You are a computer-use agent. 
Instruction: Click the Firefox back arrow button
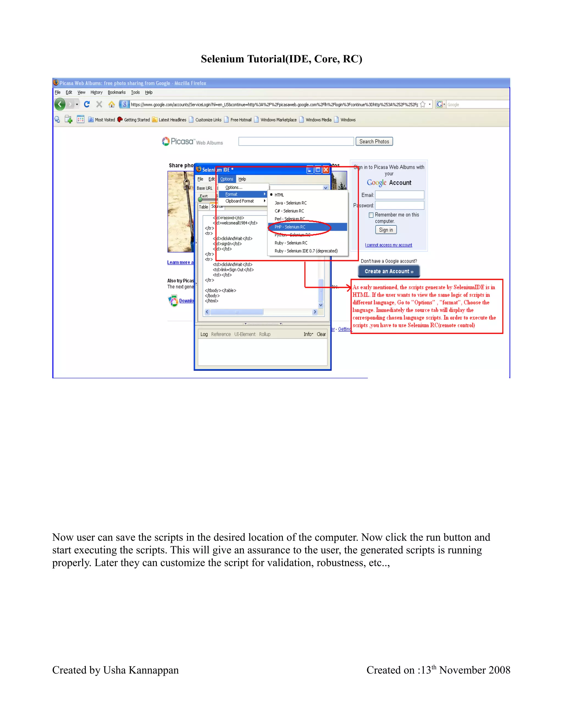(60, 104)
